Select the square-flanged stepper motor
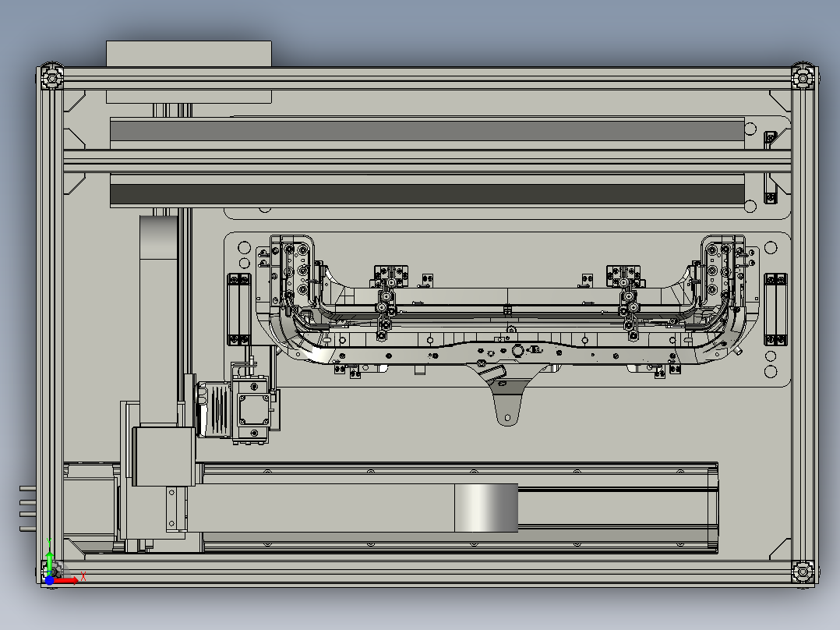 click(254, 411)
